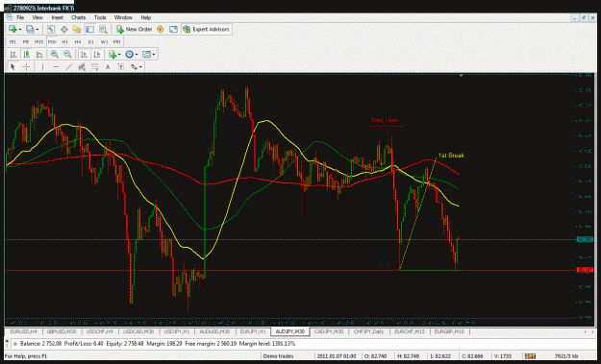Screen dimensions: 601x364
Task: Switch timeframe to H4
Action: [78, 41]
